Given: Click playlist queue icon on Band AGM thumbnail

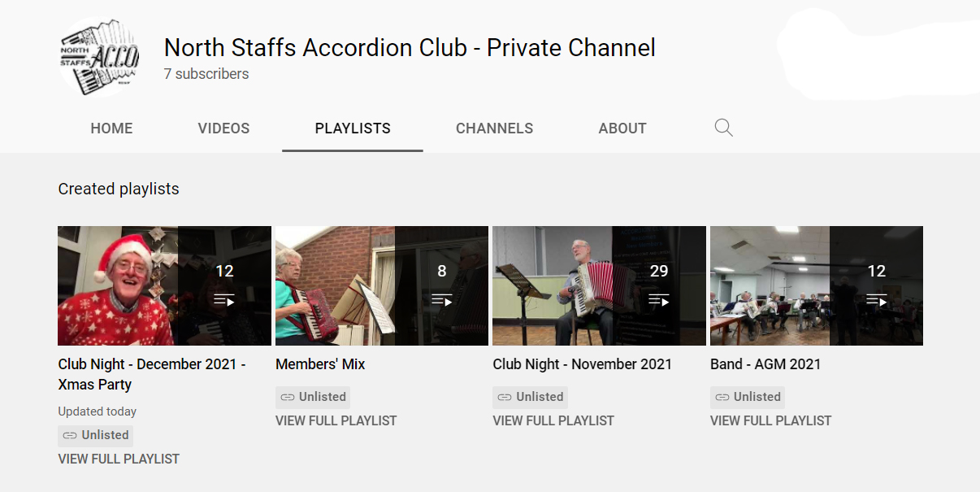Looking at the screenshot, I should [x=877, y=300].
